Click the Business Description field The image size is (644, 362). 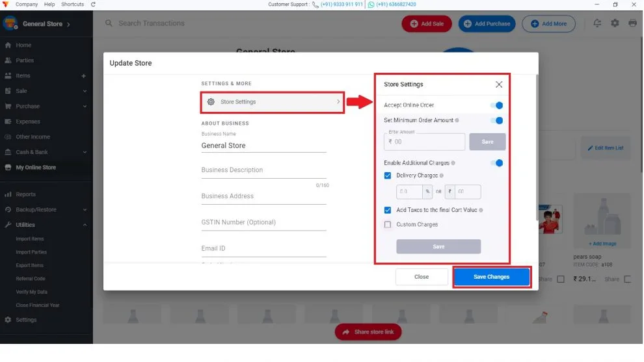[263, 170]
